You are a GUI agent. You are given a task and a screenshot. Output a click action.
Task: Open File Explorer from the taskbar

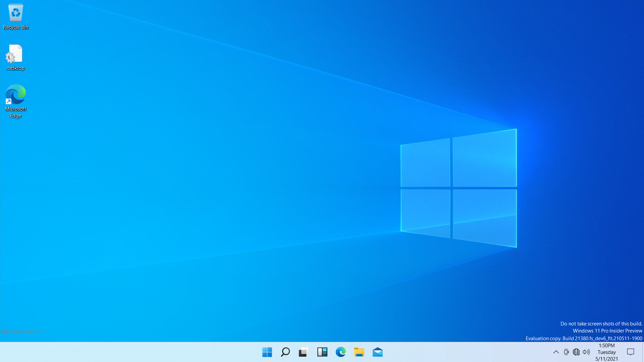click(x=359, y=352)
